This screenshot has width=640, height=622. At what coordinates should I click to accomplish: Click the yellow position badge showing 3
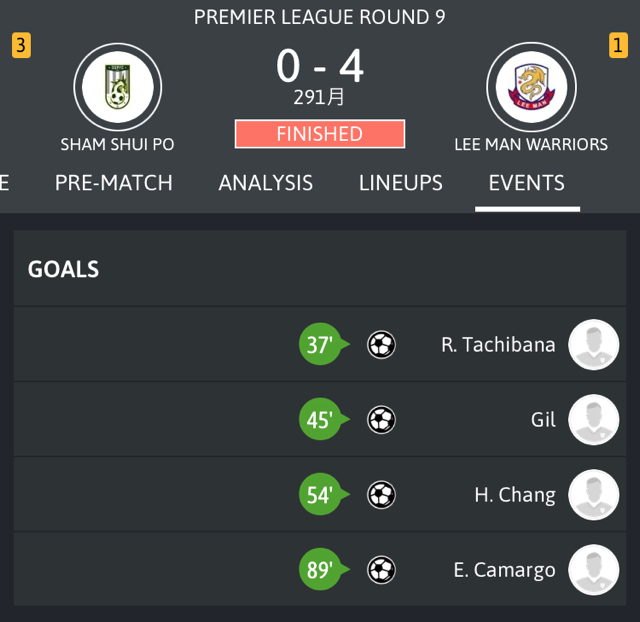pyautogui.click(x=21, y=46)
